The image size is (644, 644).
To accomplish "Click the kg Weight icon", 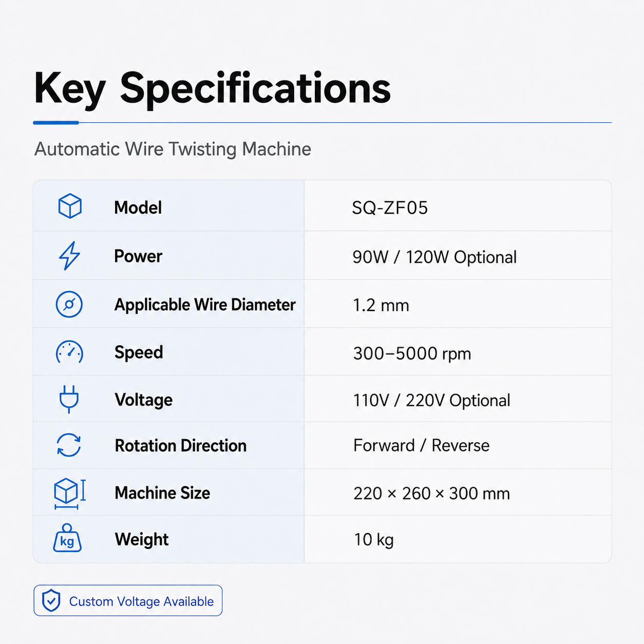I will click(x=67, y=538).
